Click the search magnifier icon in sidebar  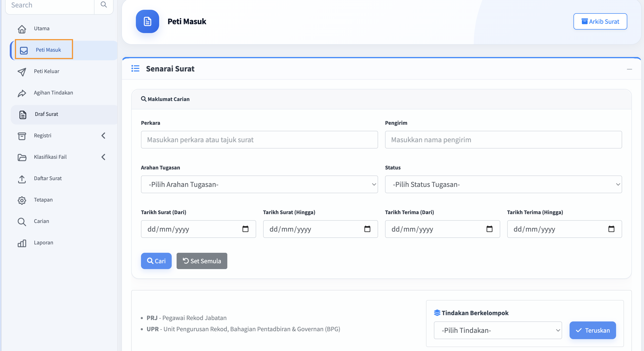pos(104,5)
